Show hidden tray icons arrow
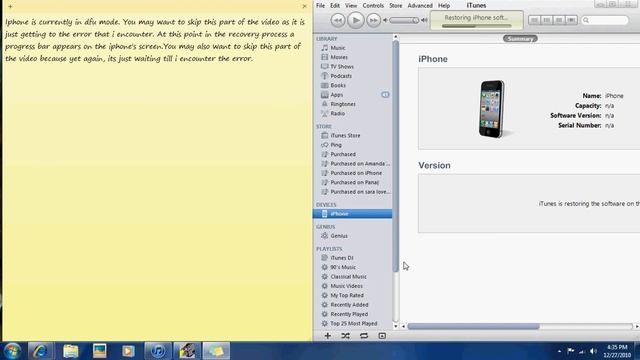Screen dimensions: 640x360 (559, 351)
